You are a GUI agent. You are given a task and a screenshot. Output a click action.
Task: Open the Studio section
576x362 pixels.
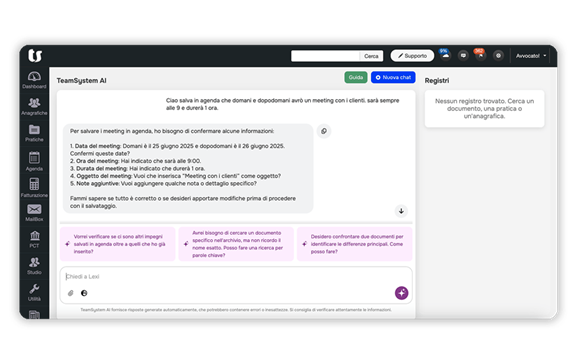(x=34, y=266)
